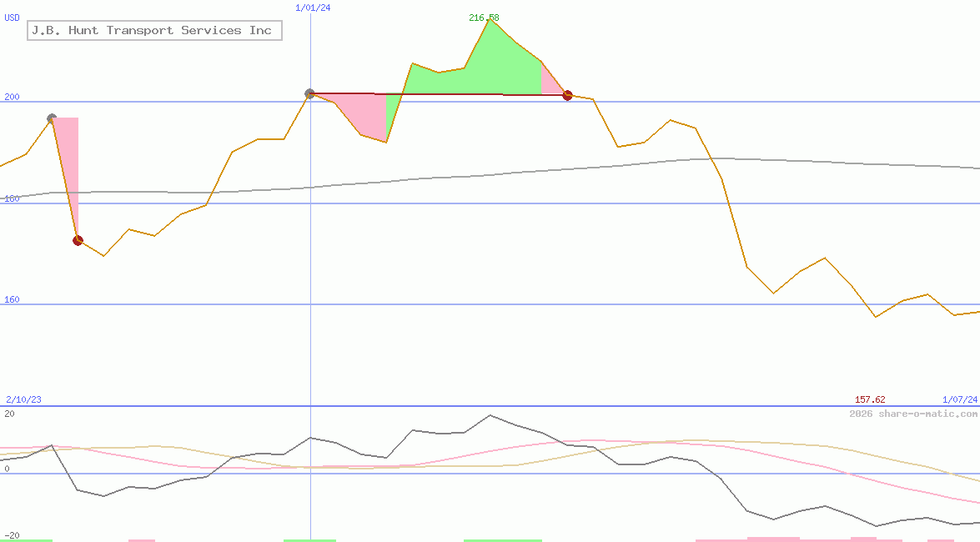
Task: Click the 157.62 low price label
Action: 870,399
